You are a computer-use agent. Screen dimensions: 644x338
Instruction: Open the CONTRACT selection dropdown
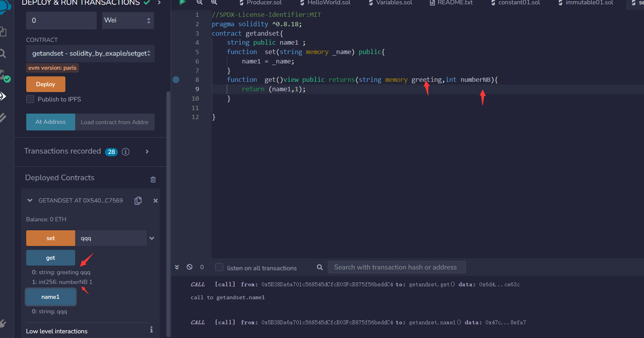90,54
